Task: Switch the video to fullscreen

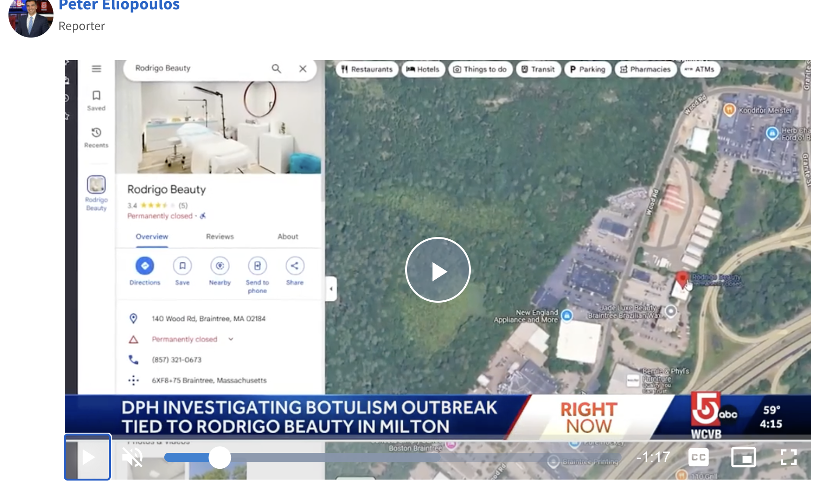Action: pos(788,457)
